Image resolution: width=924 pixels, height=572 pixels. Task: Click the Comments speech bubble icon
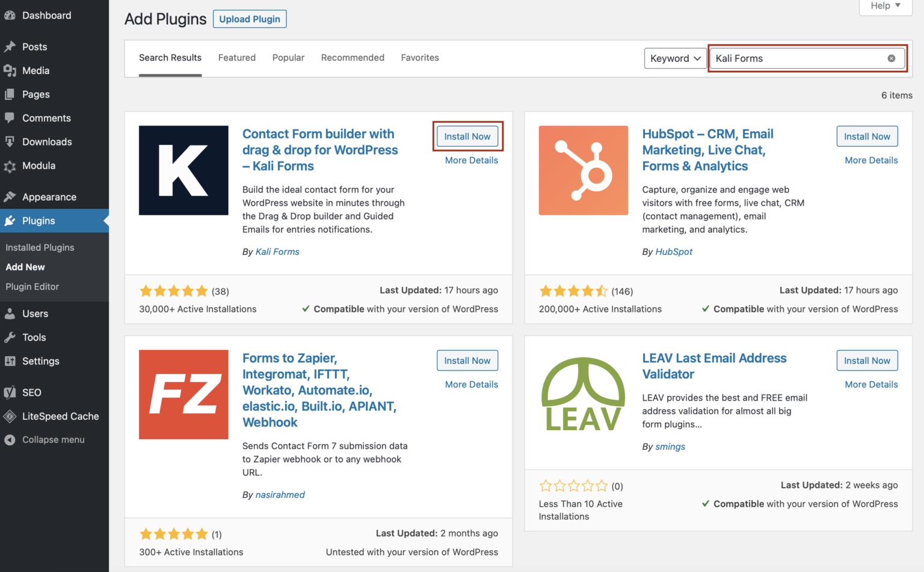tap(10, 118)
